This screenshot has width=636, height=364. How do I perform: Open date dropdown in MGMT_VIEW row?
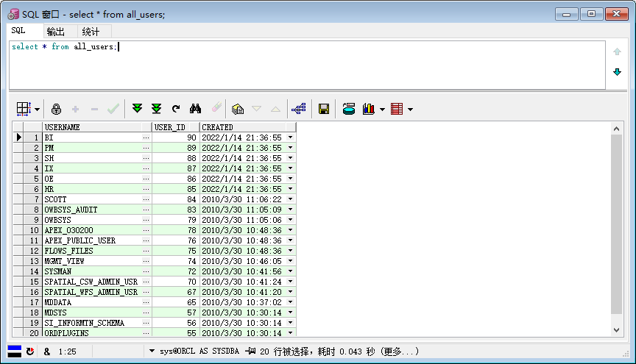click(291, 261)
